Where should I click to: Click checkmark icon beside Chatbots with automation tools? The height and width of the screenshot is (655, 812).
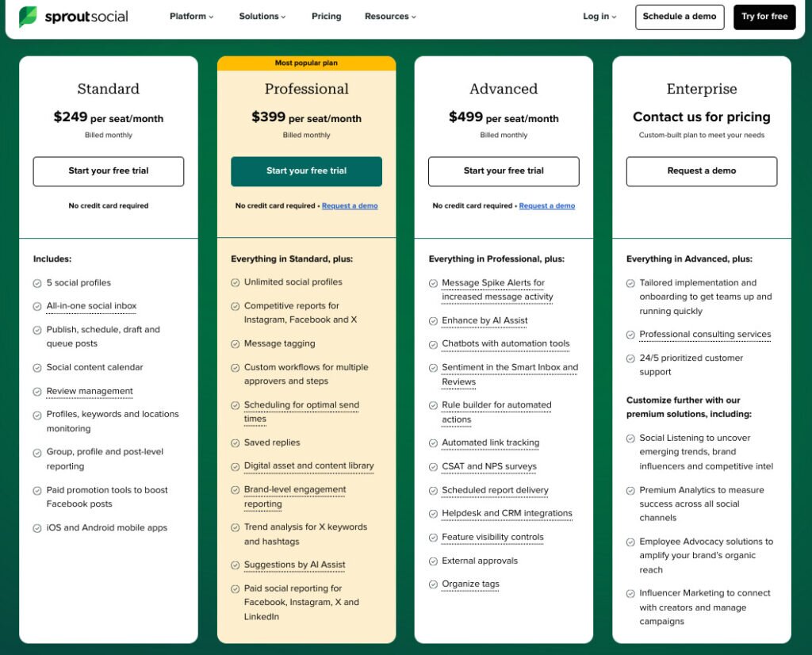click(x=433, y=344)
